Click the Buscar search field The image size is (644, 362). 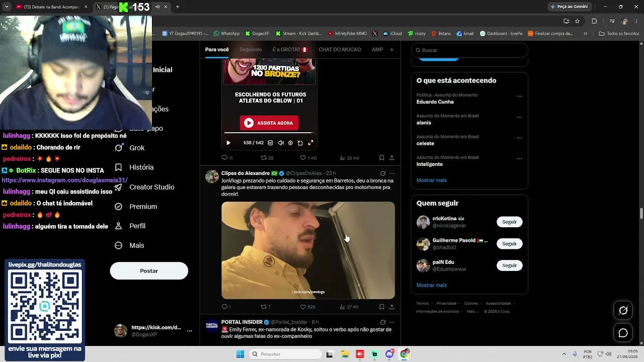[469, 50]
